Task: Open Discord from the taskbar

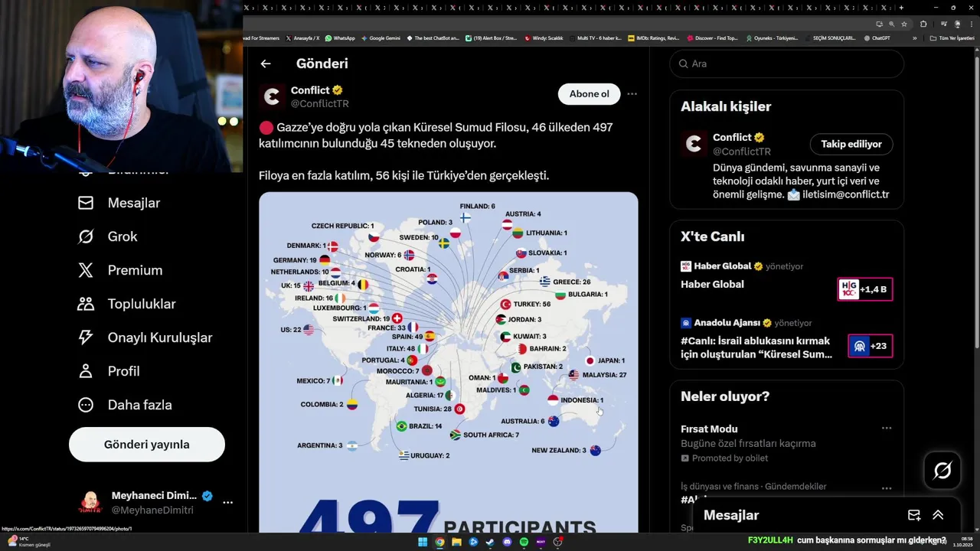Action: pyautogui.click(x=507, y=542)
